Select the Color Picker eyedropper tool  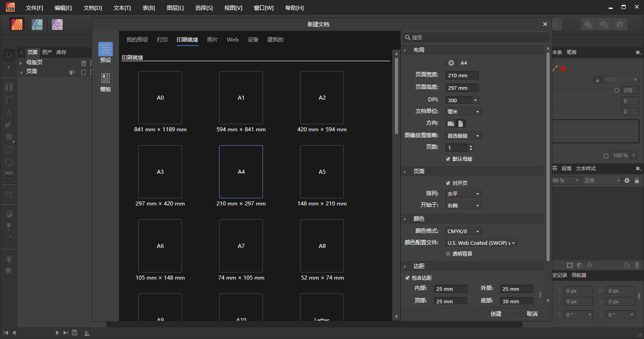click(x=9, y=239)
